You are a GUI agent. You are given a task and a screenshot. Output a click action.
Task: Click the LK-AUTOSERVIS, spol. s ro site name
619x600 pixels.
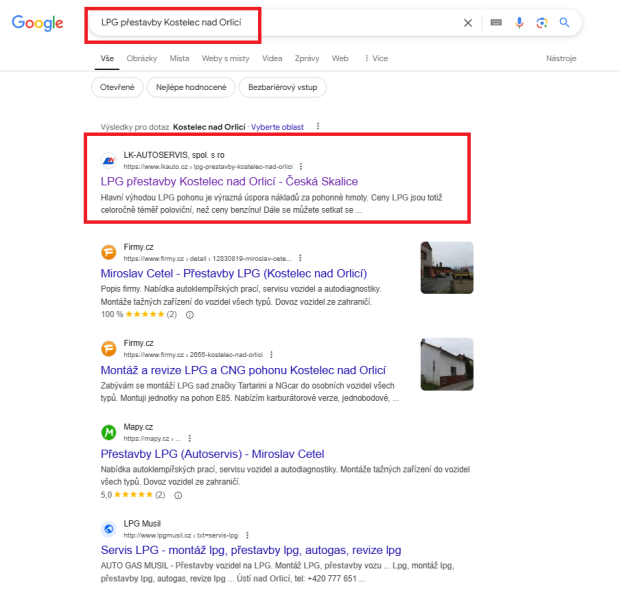[174, 155]
